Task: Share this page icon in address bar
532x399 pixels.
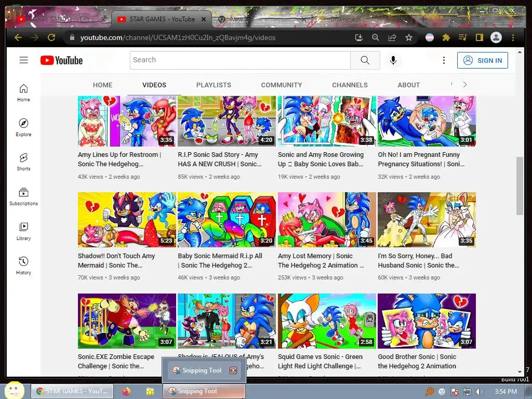Action: click(x=392, y=37)
